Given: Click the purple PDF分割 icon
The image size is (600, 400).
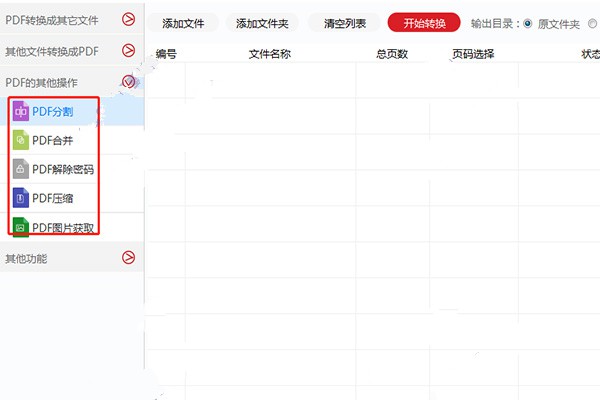Looking at the screenshot, I should 20,112.
